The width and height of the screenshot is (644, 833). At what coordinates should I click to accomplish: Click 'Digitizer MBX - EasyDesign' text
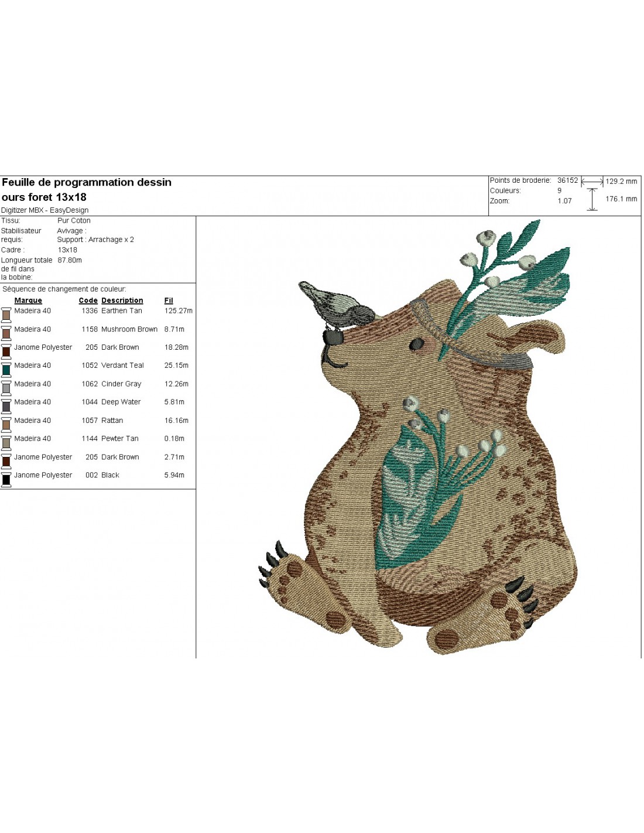(45, 210)
